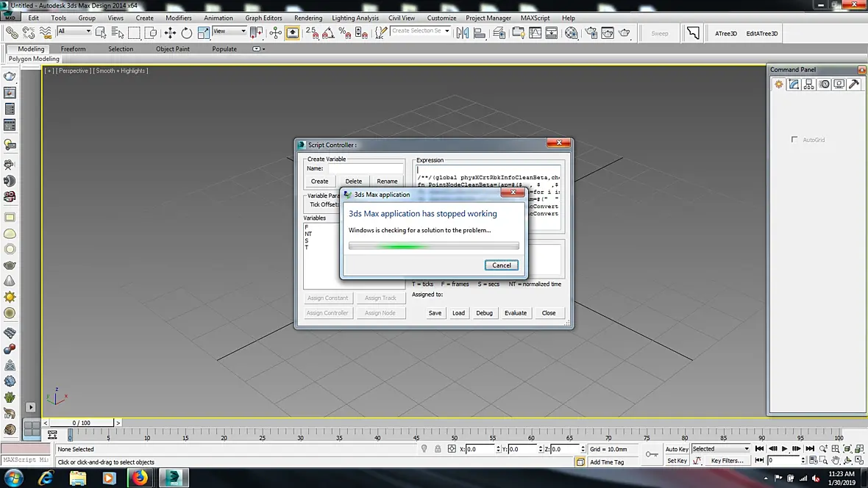
Task: Open the key mode 'Selected' dropdown
Action: pyautogui.click(x=721, y=449)
